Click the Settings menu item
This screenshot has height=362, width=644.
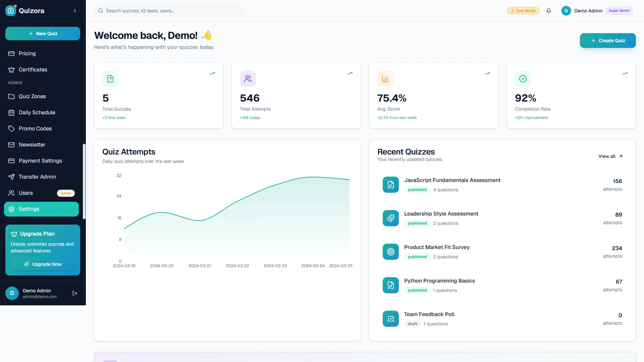(x=41, y=209)
